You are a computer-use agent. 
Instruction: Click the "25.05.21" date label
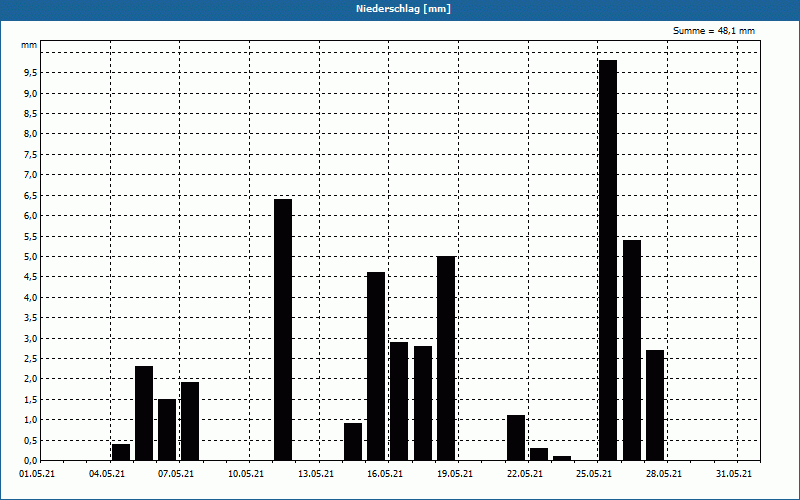(594, 474)
